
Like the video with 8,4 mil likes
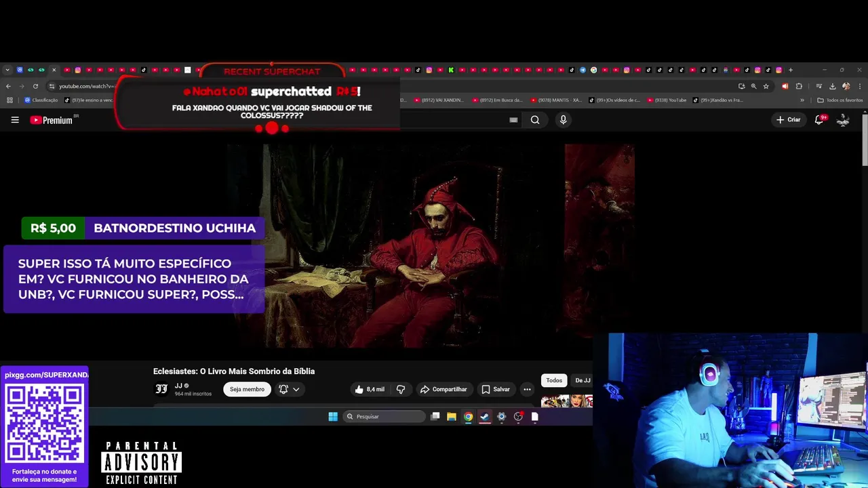click(x=370, y=389)
